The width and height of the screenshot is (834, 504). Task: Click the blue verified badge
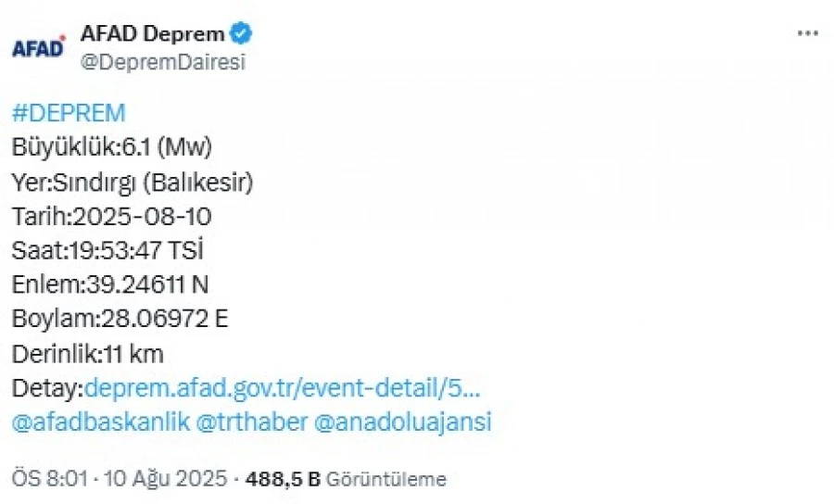click(242, 35)
